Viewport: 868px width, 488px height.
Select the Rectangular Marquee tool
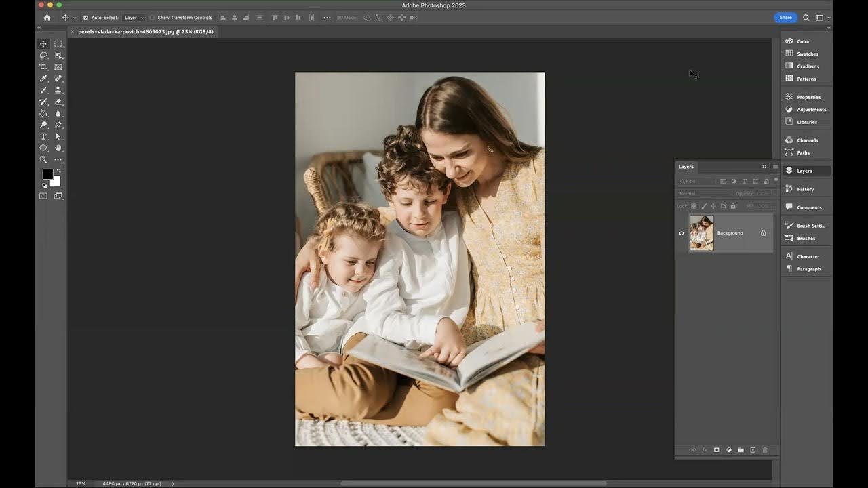pos(58,43)
